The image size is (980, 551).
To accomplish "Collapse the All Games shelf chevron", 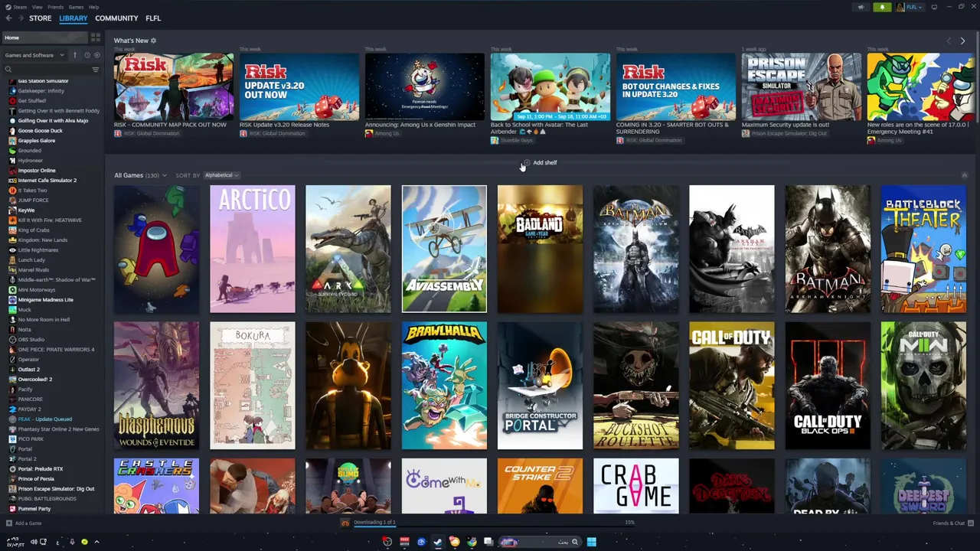I will point(964,175).
